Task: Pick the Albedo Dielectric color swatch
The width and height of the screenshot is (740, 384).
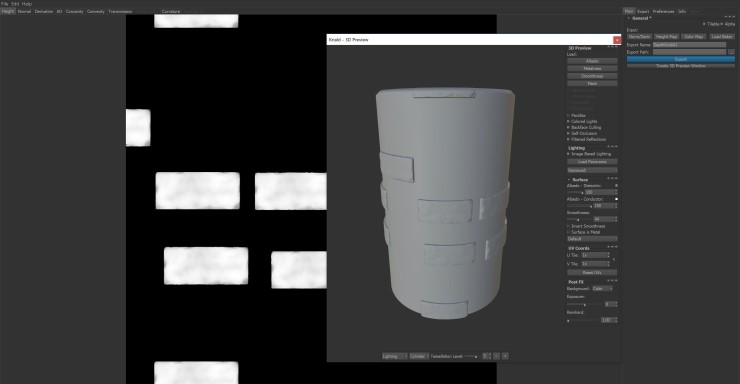Action: pos(616,186)
